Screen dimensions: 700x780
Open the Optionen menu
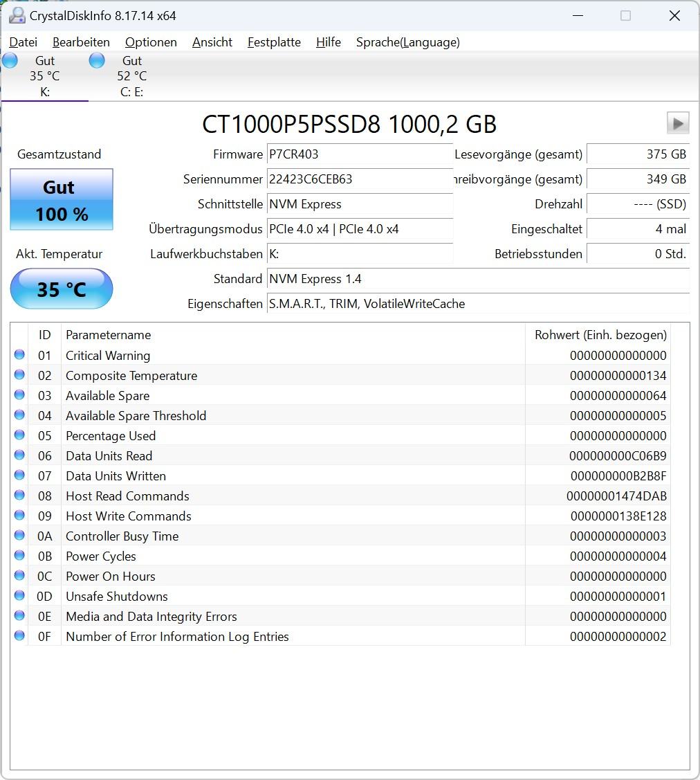151,42
